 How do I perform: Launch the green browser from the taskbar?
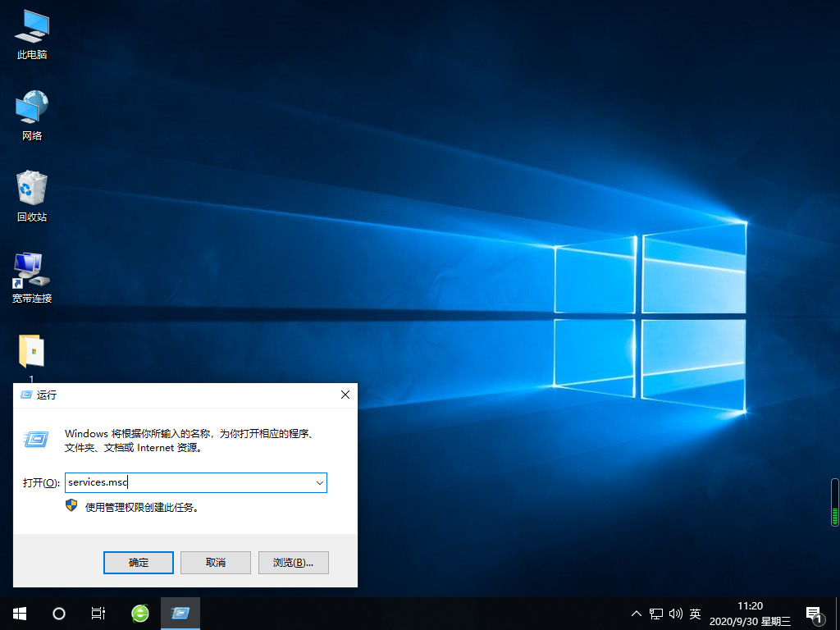(139, 613)
